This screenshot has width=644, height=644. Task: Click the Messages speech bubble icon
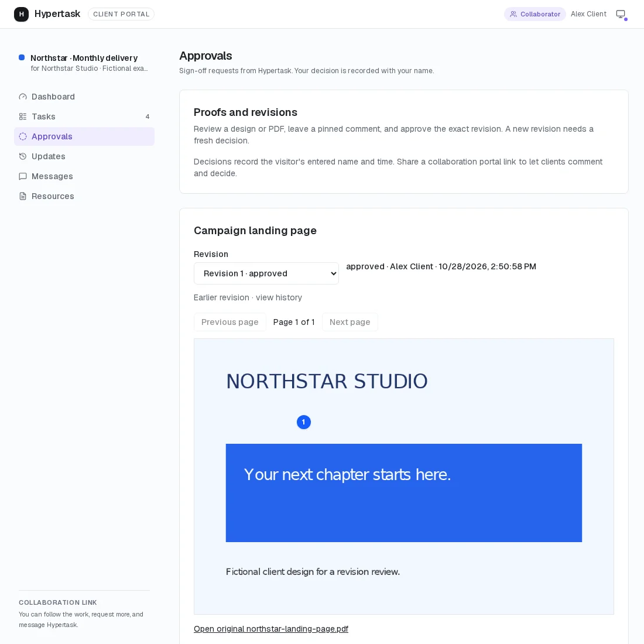[x=23, y=176]
